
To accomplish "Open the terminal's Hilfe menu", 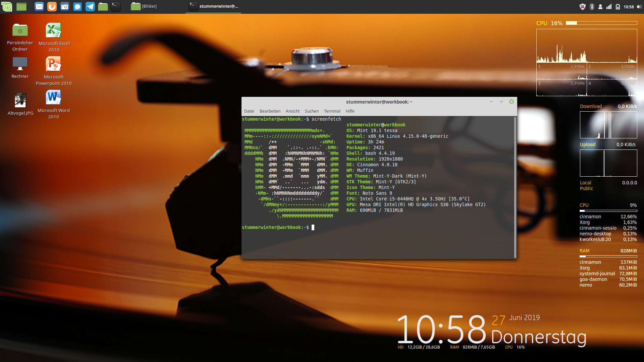I will coord(350,111).
